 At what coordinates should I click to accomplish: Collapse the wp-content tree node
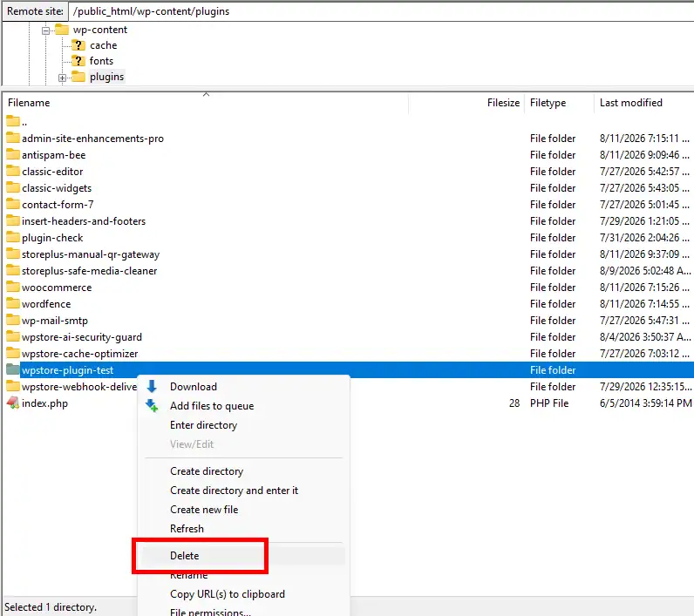(x=45, y=30)
